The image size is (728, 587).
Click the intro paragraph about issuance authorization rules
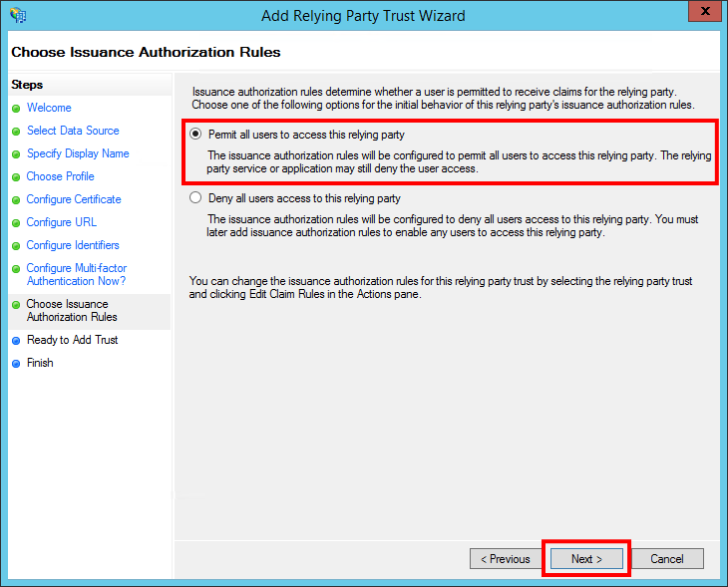(x=444, y=98)
